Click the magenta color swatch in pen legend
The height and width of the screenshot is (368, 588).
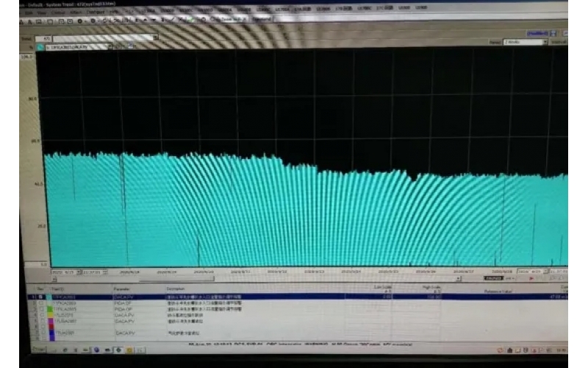[x=50, y=322]
